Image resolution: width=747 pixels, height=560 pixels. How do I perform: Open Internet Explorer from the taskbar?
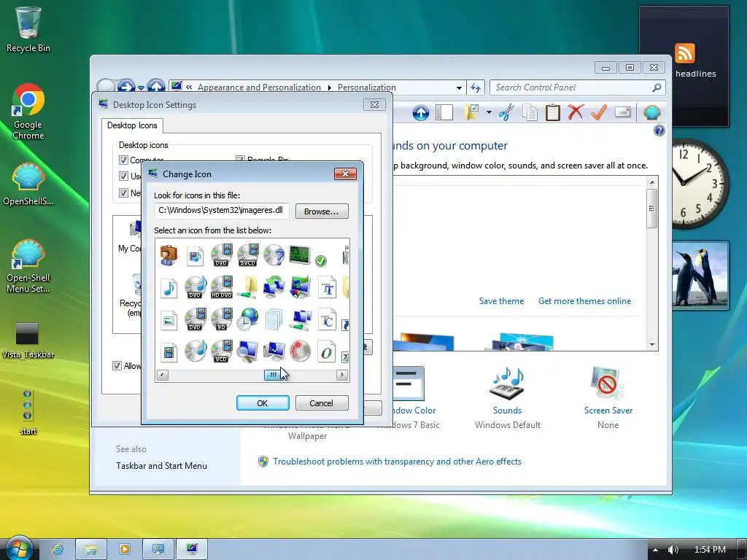pyautogui.click(x=58, y=550)
